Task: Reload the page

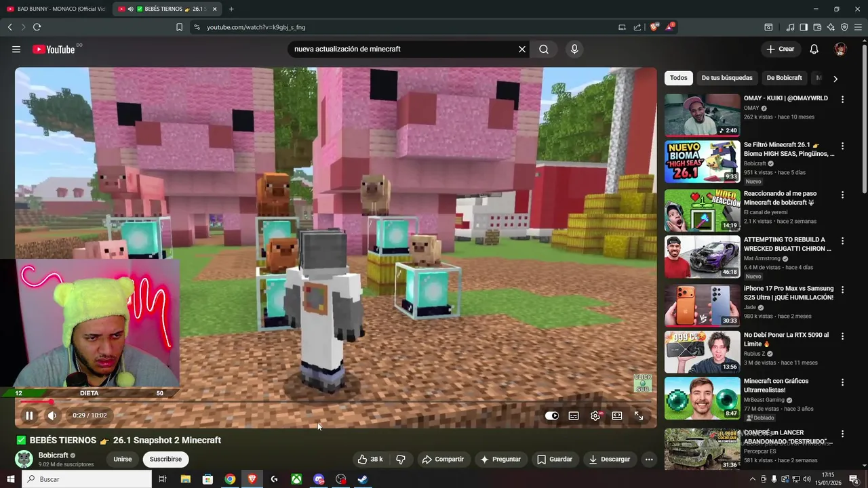Action: click(x=37, y=27)
